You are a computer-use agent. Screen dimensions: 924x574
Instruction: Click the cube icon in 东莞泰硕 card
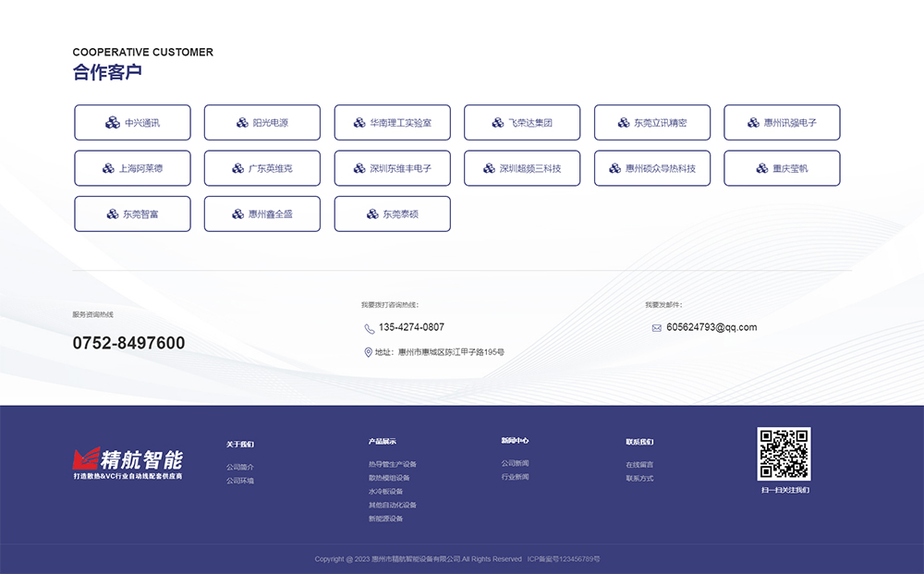[x=372, y=214]
